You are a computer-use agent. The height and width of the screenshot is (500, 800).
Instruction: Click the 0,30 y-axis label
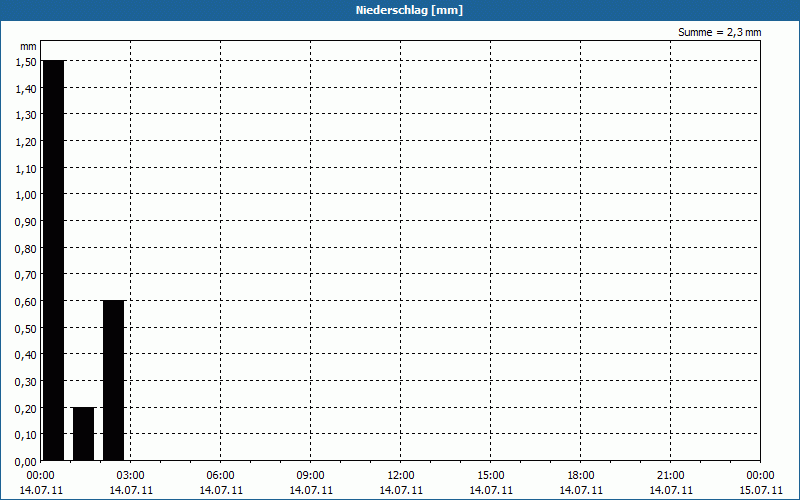(26, 382)
